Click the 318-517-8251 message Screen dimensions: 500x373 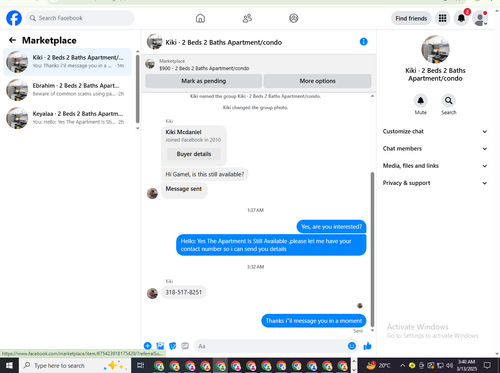184,292
